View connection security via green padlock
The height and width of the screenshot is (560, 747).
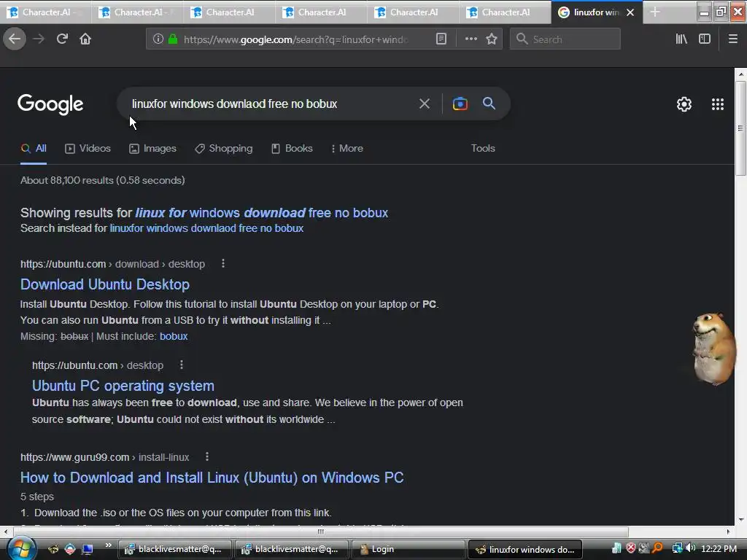[173, 39]
